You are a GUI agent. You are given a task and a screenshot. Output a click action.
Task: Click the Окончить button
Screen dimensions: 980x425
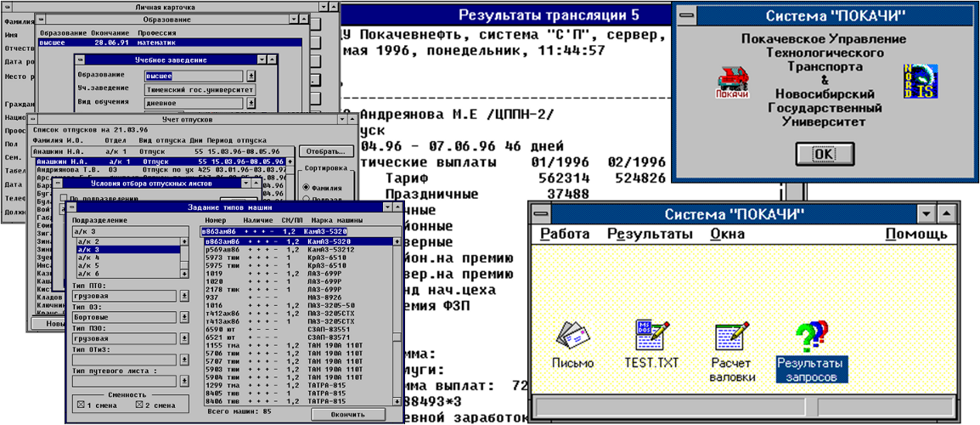pyautogui.click(x=348, y=414)
